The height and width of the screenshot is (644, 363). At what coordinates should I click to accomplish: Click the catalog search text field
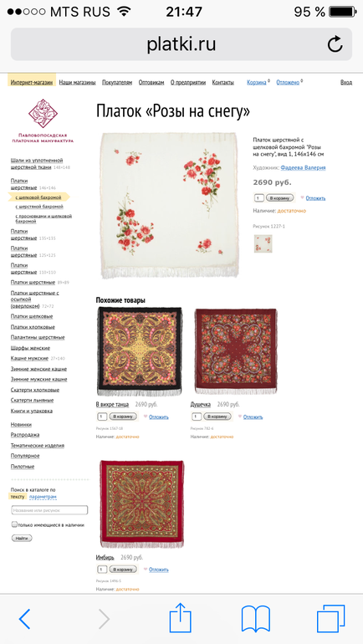(x=49, y=510)
